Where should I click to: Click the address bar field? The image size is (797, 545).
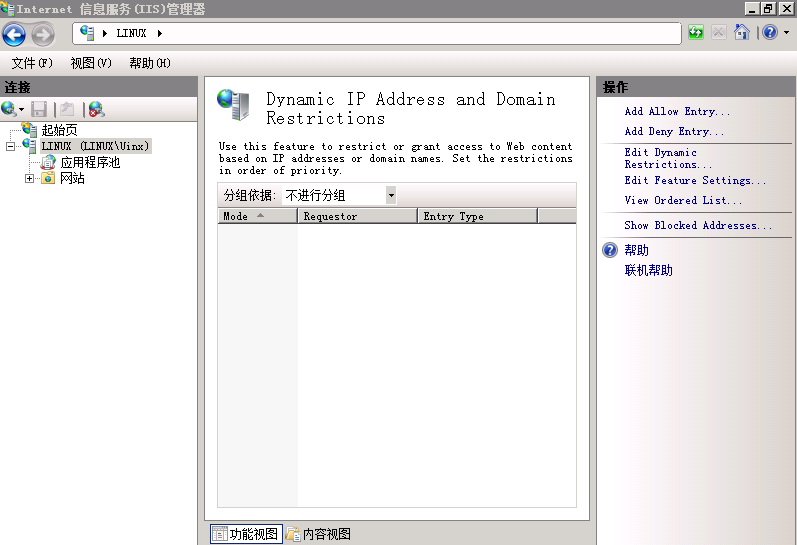pyautogui.click(x=377, y=33)
